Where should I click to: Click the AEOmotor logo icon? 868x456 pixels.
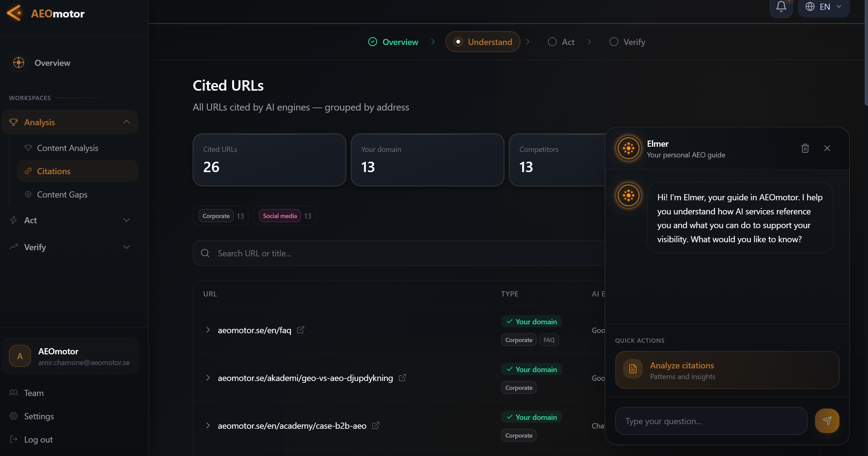(x=14, y=13)
